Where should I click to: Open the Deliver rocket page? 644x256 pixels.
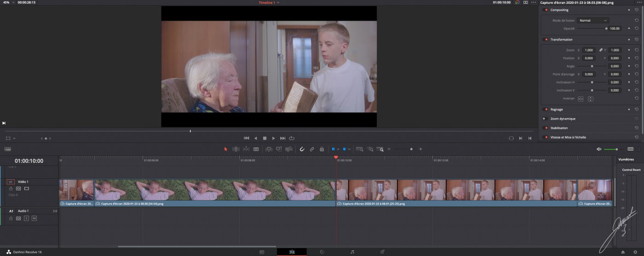(382, 252)
